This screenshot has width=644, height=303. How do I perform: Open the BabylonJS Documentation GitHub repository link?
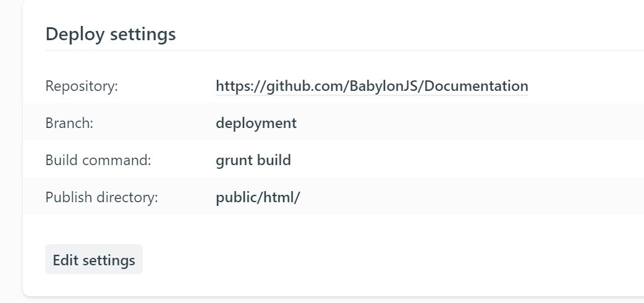pyautogui.click(x=371, y=87)
